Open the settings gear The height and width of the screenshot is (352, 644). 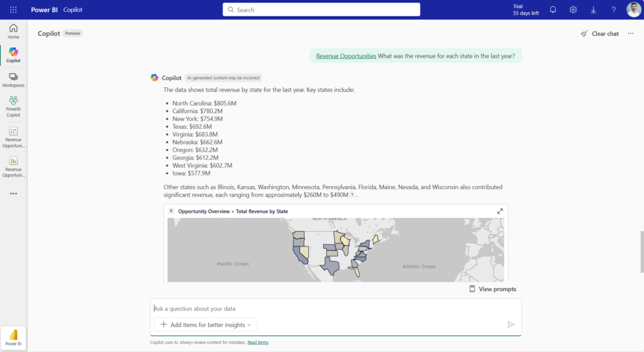573,9
